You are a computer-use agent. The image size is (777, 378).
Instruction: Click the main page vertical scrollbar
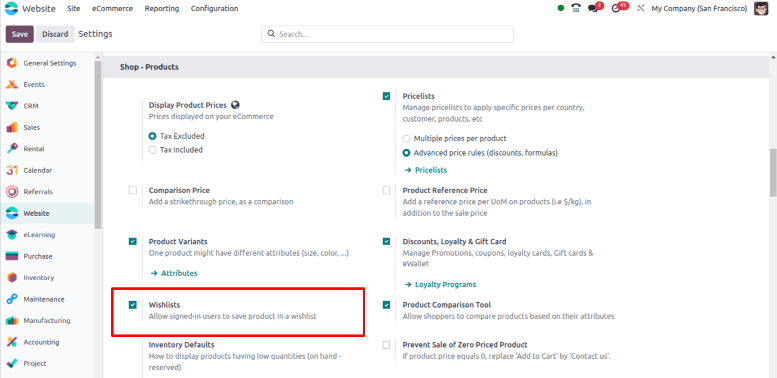[773, 173]
